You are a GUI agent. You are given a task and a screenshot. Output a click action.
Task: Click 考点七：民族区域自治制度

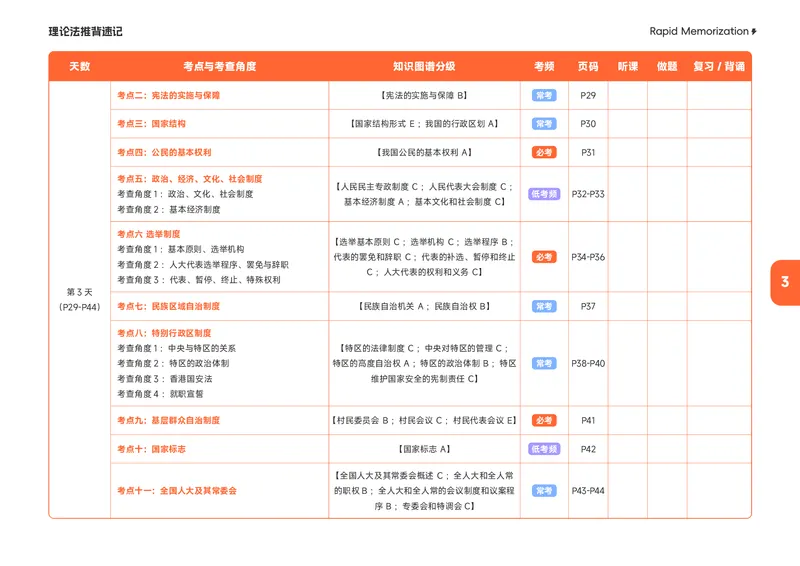[168, 306]
